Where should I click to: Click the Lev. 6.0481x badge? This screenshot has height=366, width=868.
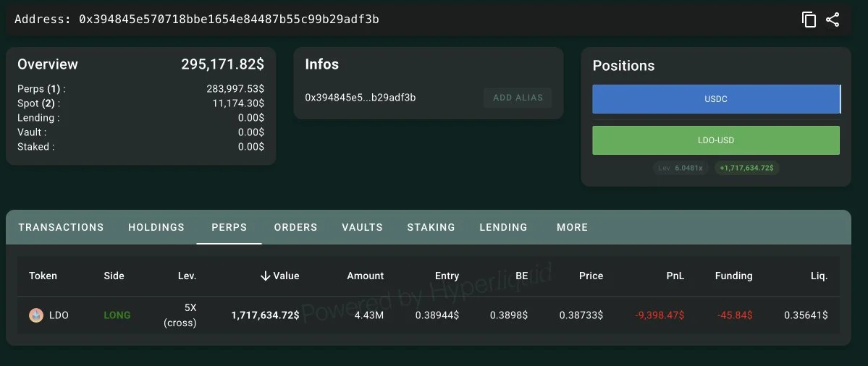pyautogui.click(x=681, y=168)
